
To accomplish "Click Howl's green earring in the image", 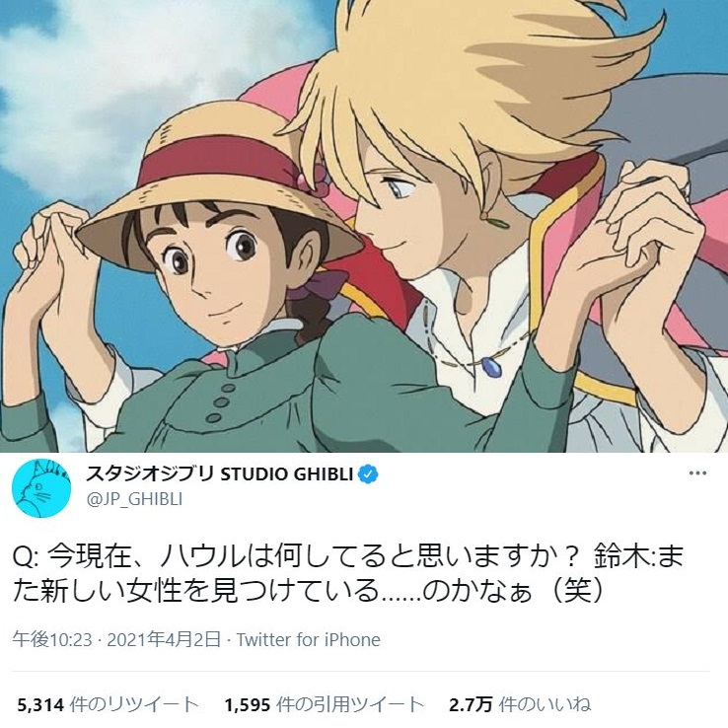I will 496,222.
